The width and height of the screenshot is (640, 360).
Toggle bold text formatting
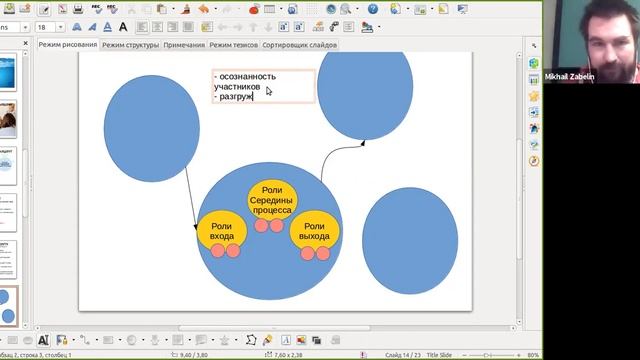tap(77, 27)
